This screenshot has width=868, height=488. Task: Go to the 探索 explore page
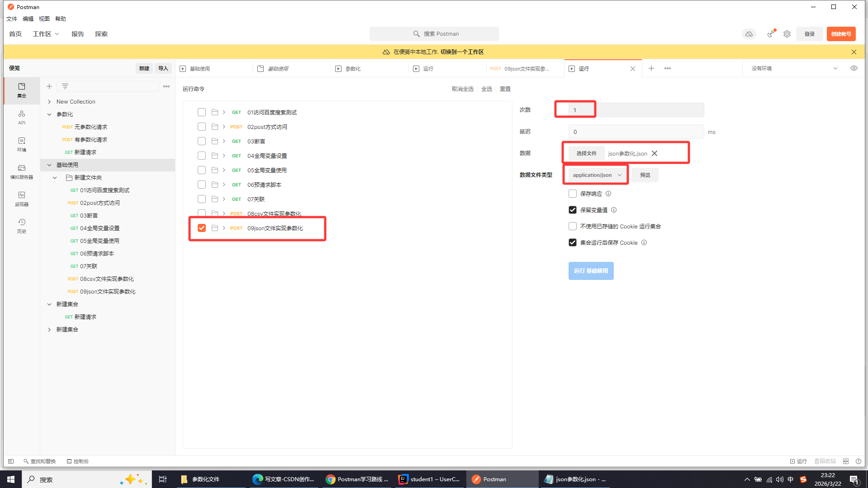(101, 34)
